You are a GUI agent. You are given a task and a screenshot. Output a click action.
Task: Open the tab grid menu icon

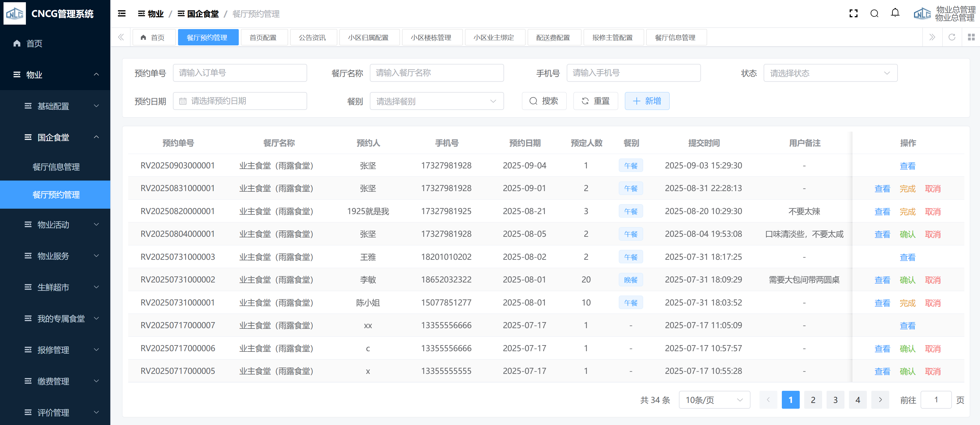pyautogui.click(x=971, y=37)
